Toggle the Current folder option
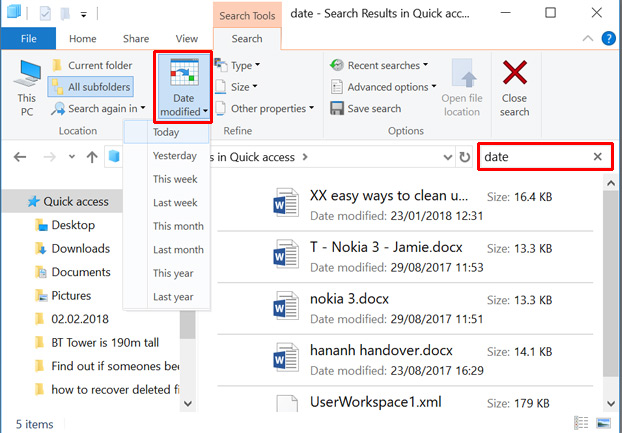Image resolution: width=622 pixels, height=433 pixels. click(x=96, y=66)
